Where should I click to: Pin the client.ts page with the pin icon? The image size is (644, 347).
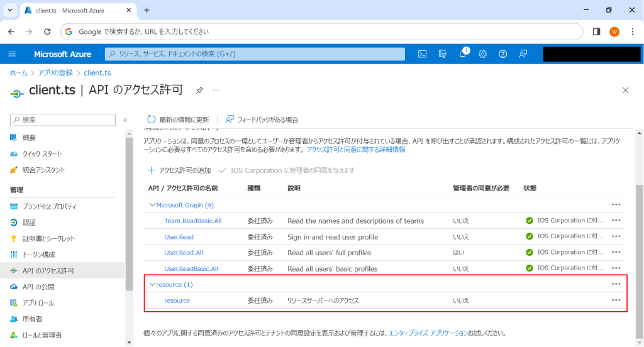[x=199, y=91]
